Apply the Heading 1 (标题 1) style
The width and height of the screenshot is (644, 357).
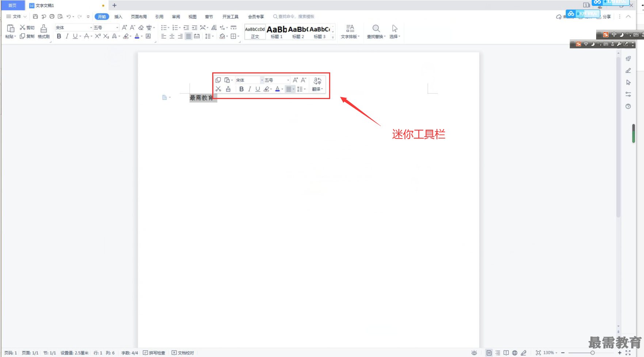click(277, 32)
